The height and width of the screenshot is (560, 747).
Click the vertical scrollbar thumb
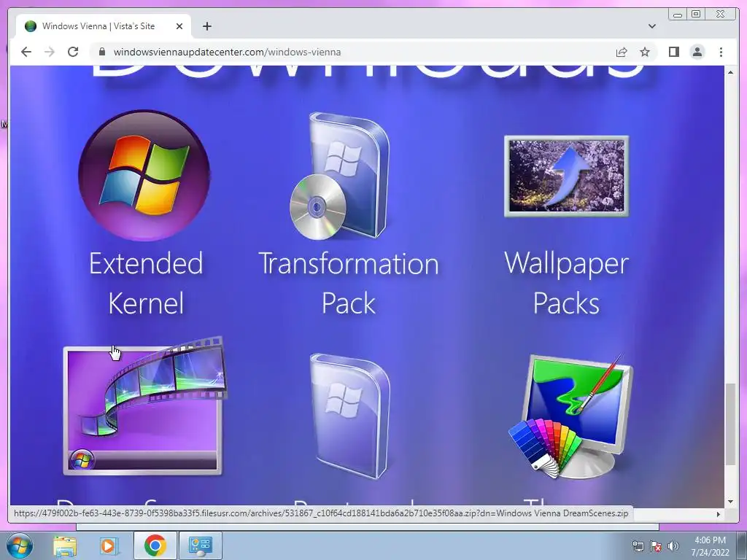pos(730,424)
